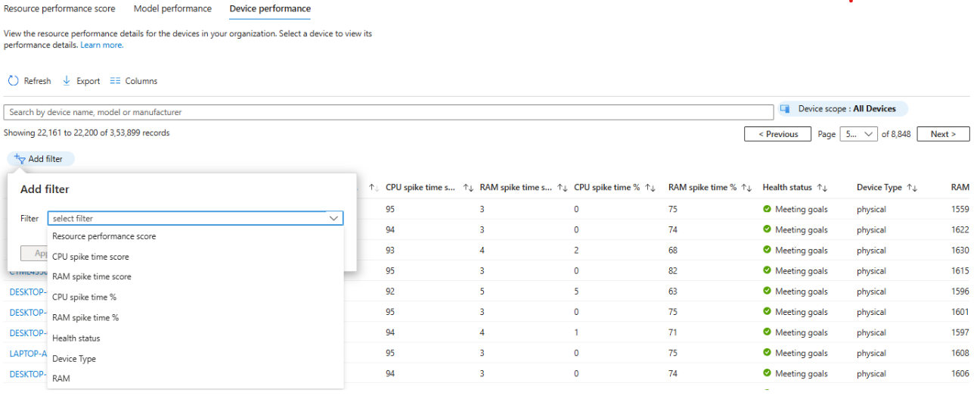Viewport: 980px width, 399px height.
Task: Click RAM spike time % value 68
Action: (673, 251)
